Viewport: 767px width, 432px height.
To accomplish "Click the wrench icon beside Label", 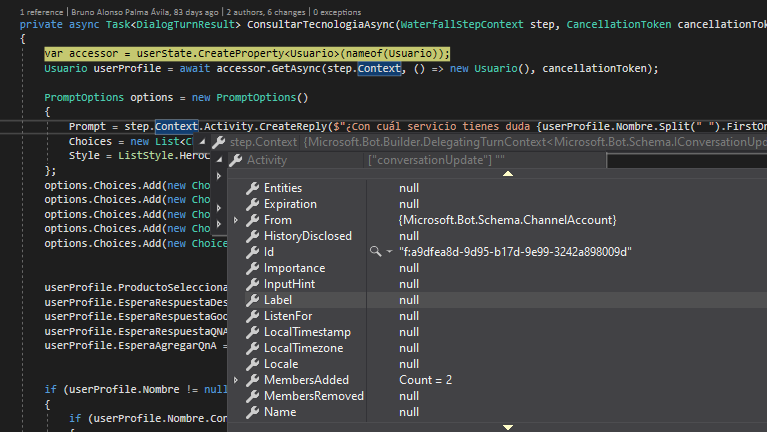I will [252, 300].
